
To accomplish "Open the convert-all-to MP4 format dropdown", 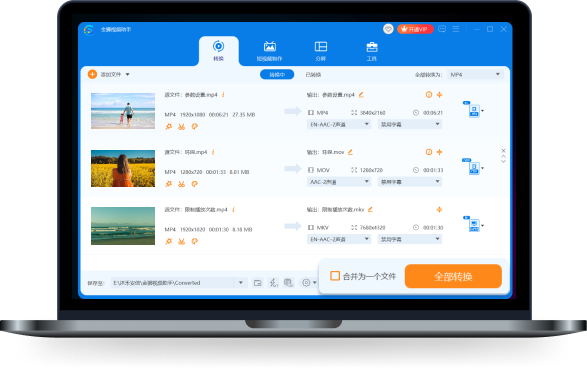I will coord(475,74).
